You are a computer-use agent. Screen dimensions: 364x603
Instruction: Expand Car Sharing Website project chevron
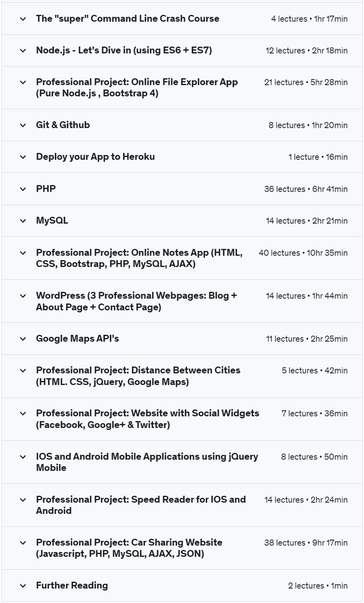pos(23,543)
